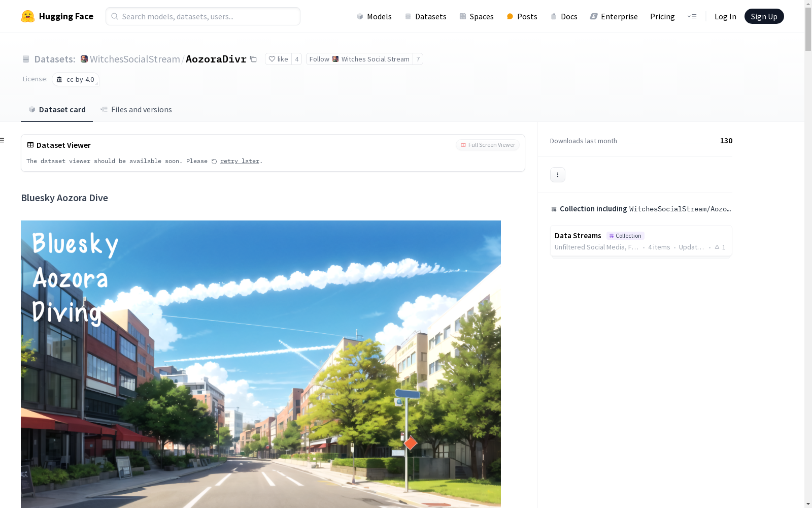Click the Bluesky Aozora Diving banner image
The height and width of the screenshot is (508, 812).
(261, 364)
